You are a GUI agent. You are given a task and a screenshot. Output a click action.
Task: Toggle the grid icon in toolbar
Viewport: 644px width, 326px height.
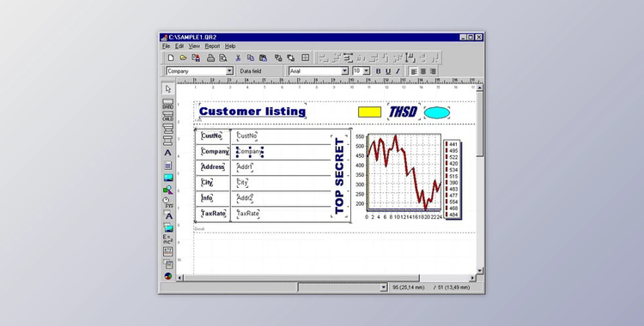(305, 57)
